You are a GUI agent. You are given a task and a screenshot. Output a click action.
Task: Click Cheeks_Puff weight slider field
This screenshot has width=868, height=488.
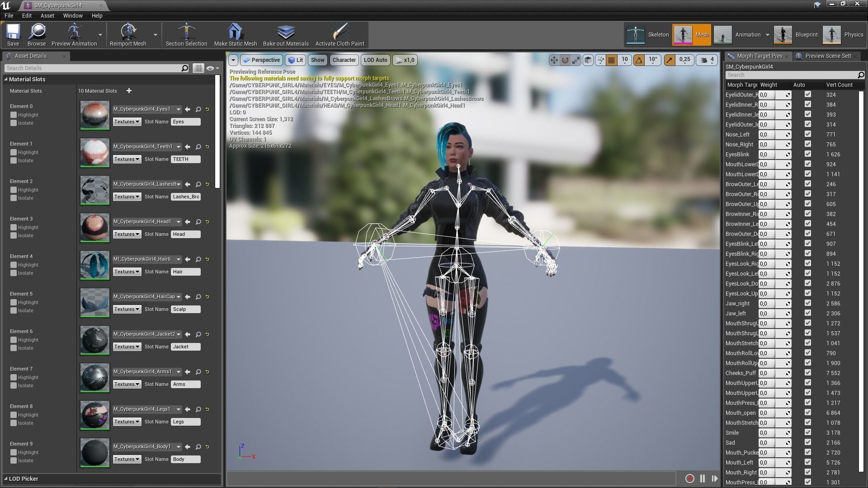pos(775,373)
